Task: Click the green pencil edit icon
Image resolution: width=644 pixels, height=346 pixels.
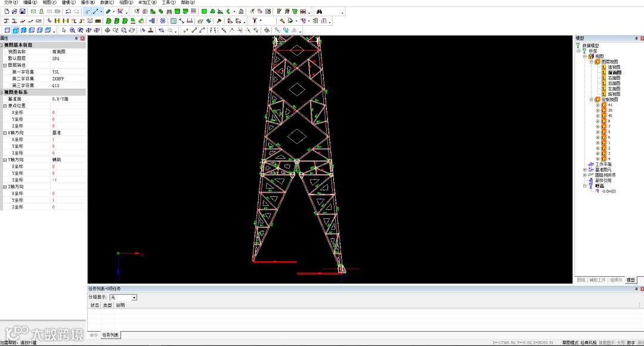Action: 108,11
